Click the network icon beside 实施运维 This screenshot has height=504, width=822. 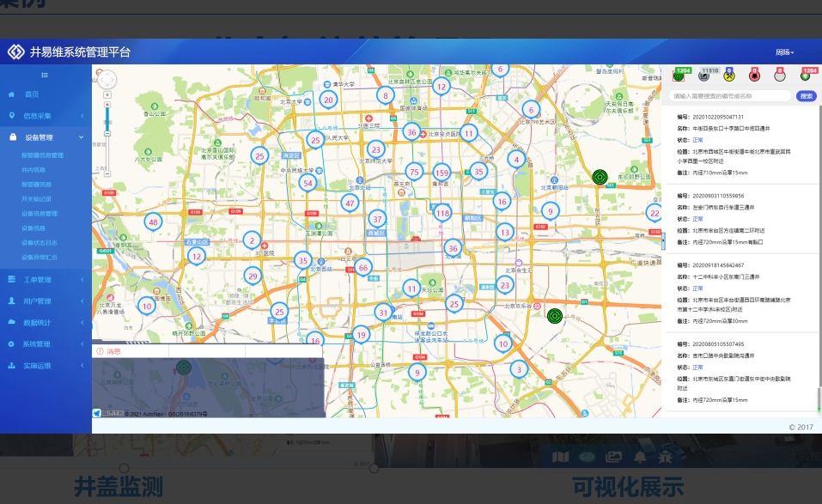11,366
